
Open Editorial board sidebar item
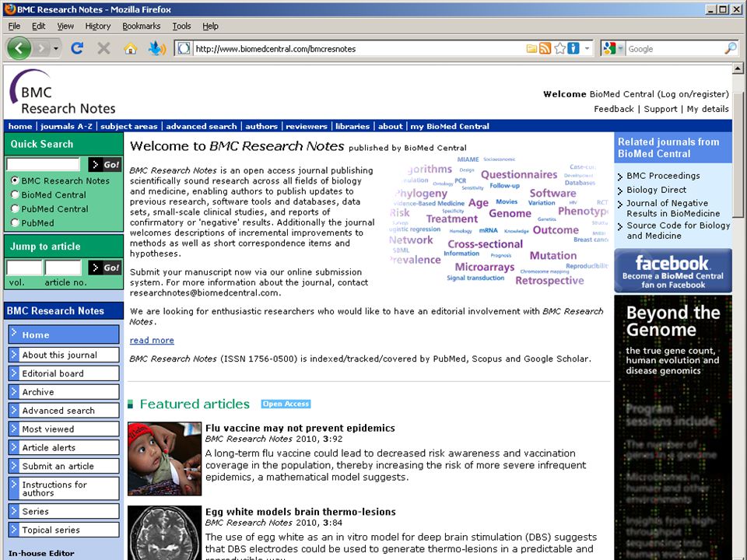click(63, 373)
